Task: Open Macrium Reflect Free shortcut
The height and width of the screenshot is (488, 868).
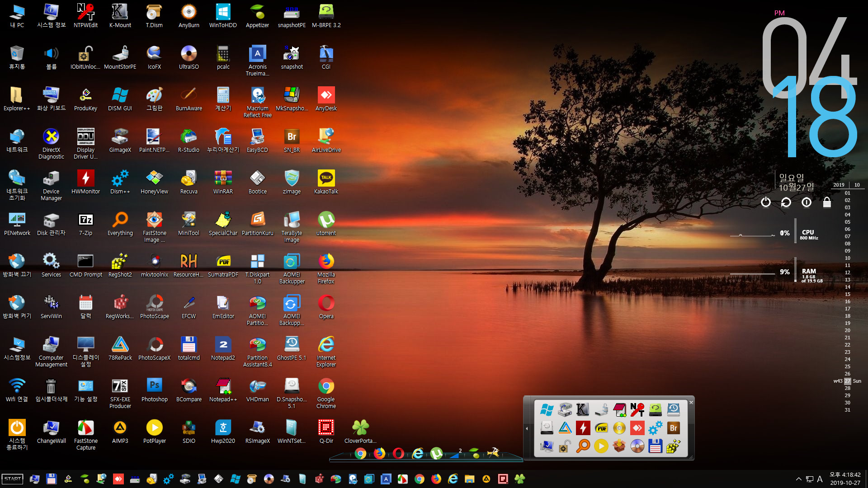Action: [257, 102]
